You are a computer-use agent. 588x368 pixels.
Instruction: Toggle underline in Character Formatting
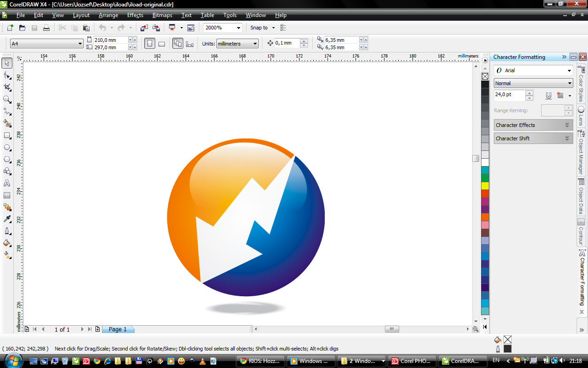pos(548,96)
